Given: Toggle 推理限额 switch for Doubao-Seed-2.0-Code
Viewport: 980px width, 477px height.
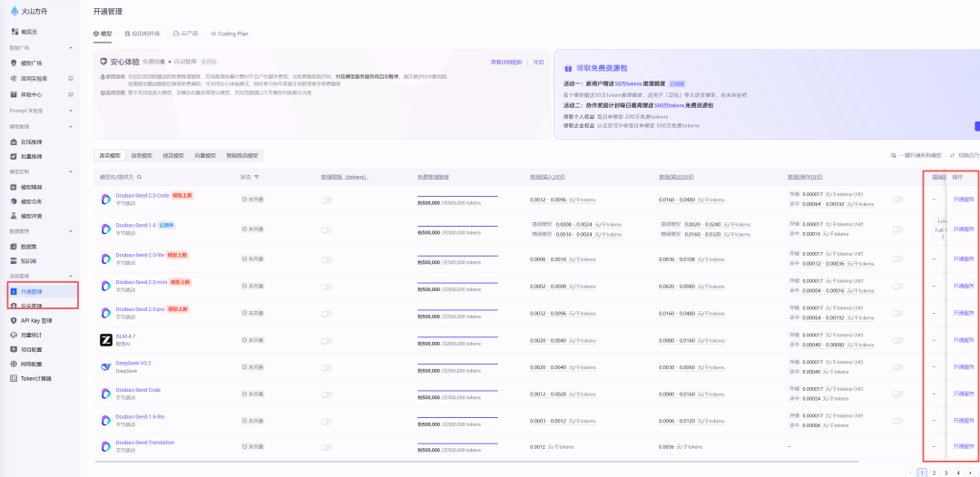Looking at the screenshot, I should coord(326,200).
